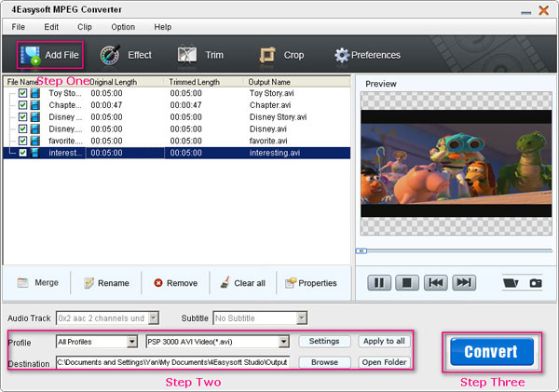This screenshot has height=392, width=559.
Task: Uncheck the Chapter.avi file
Action: (x=22, y=105)
